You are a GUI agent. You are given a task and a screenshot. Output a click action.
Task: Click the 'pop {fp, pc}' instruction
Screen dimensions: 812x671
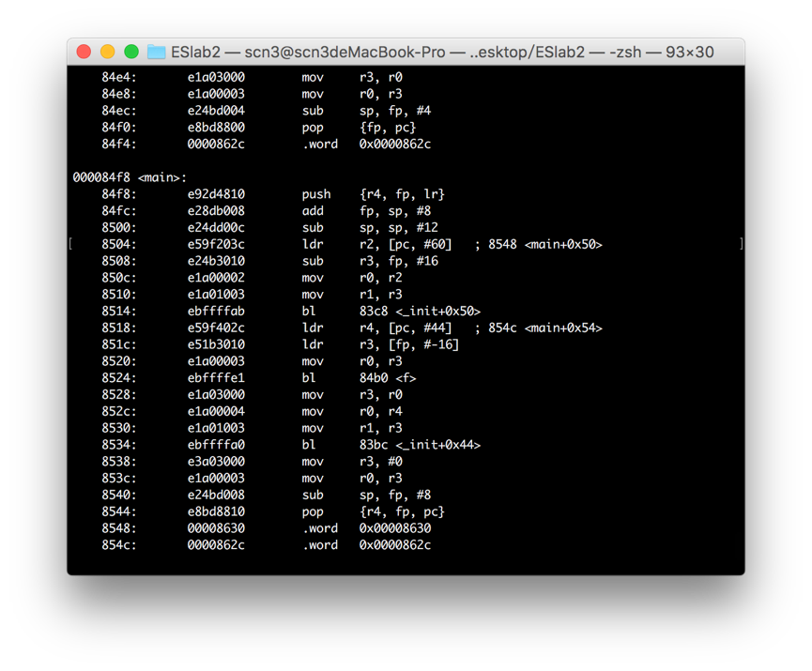point(359,128)
